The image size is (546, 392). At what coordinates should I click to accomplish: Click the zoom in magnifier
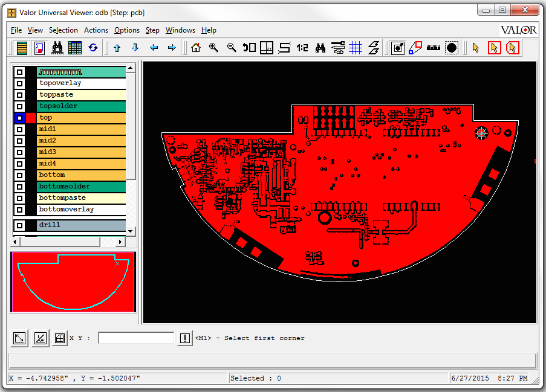point(214,48)
